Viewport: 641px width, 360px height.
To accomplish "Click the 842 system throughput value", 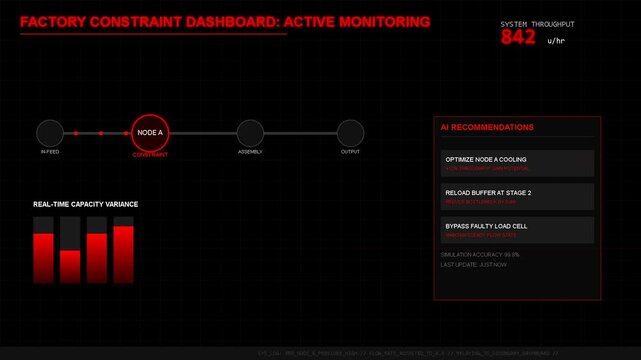I will pyautogui.click(x=518, y=37).
